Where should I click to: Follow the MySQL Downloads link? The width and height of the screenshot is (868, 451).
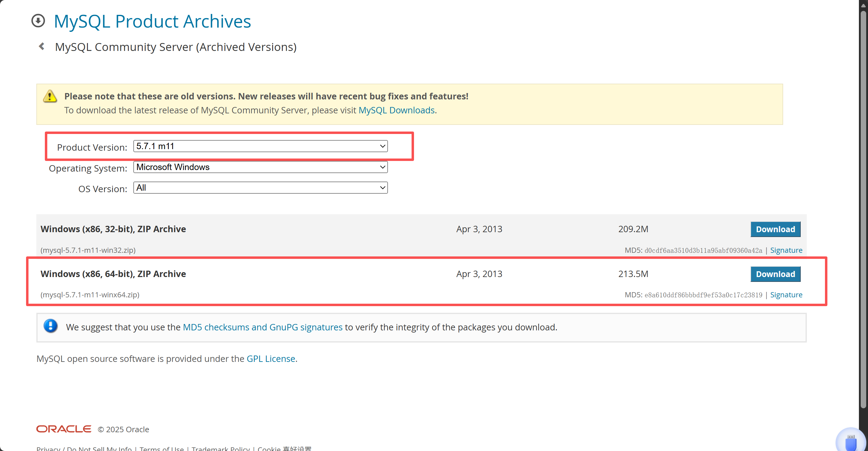pyautogui.click(x=396, y=110)
